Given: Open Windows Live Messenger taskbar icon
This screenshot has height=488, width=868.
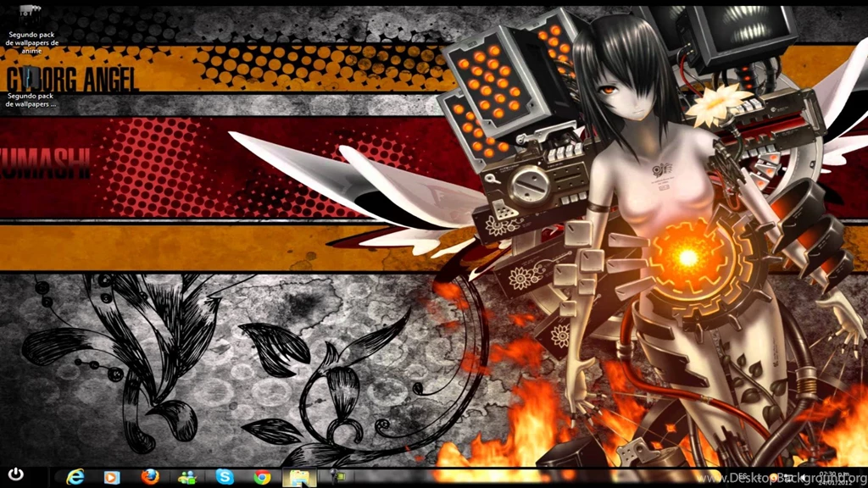Looking at the screenshot, I should (x=187, y=477).
